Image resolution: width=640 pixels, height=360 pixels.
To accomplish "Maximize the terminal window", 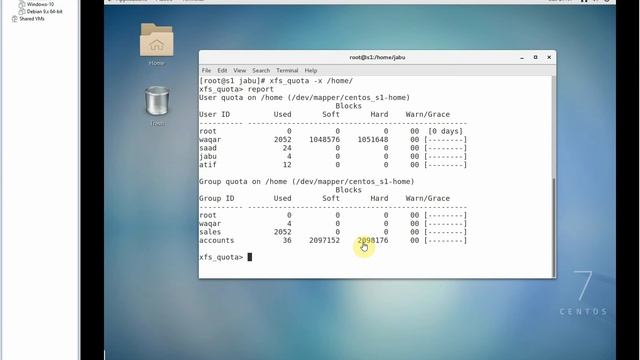I will (536, 58).
